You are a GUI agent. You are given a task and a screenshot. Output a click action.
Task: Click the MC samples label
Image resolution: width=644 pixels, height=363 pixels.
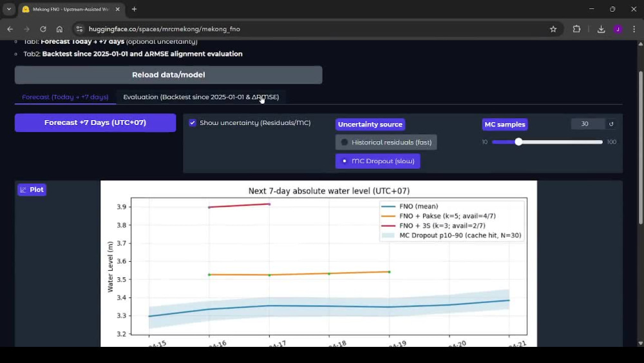(505, 124)
